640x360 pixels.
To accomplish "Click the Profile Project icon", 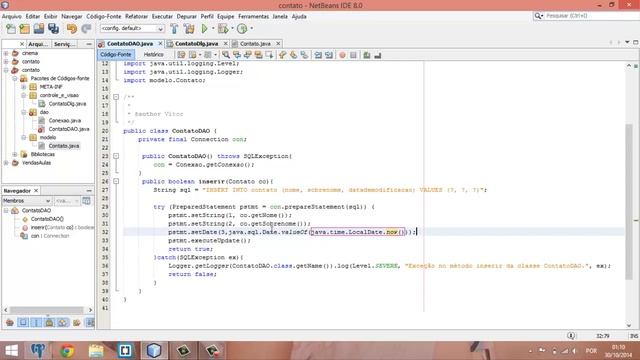I will [x=242, y=29].
